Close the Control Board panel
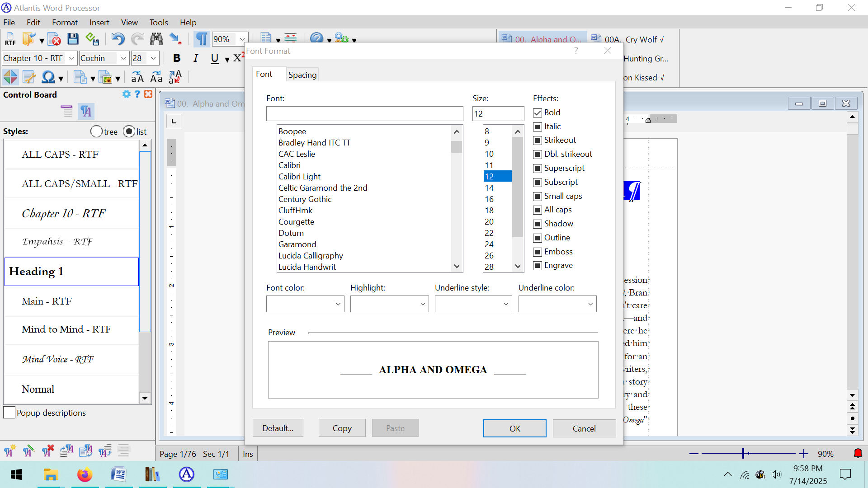868x488 pixels. point(148,94)
